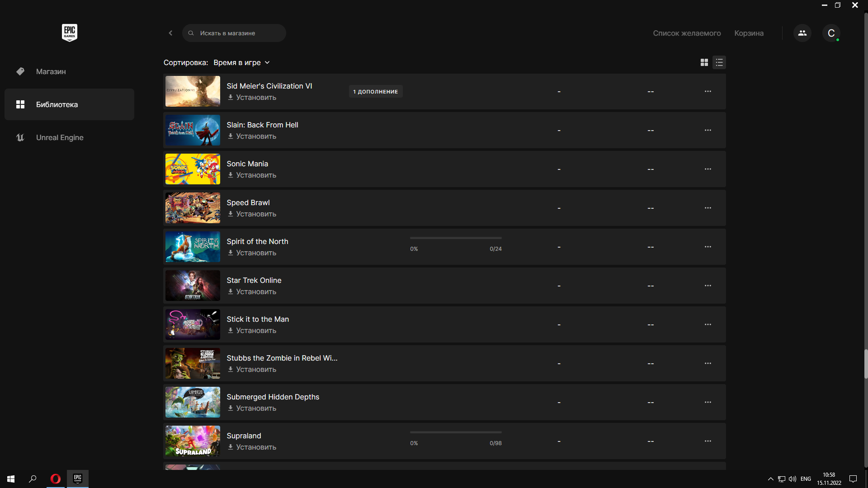This screenshot has width=868, height=488.
Task: Open Windows taskbar search
Action: [x=33, y=479]
